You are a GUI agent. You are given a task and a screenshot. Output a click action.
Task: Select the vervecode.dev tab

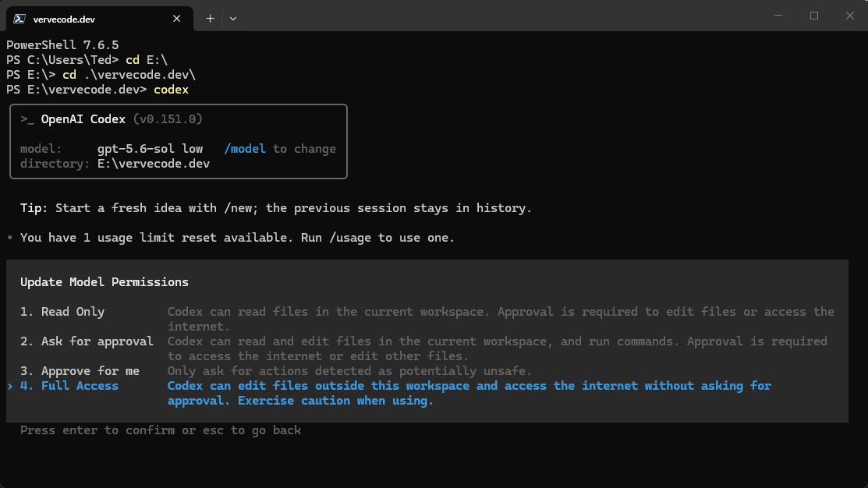coord(100,19)
